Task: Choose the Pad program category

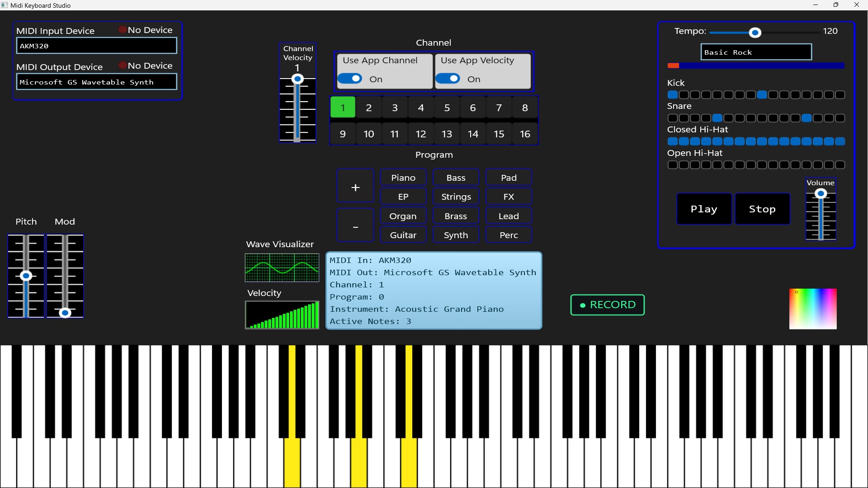Action: (509, 178)
